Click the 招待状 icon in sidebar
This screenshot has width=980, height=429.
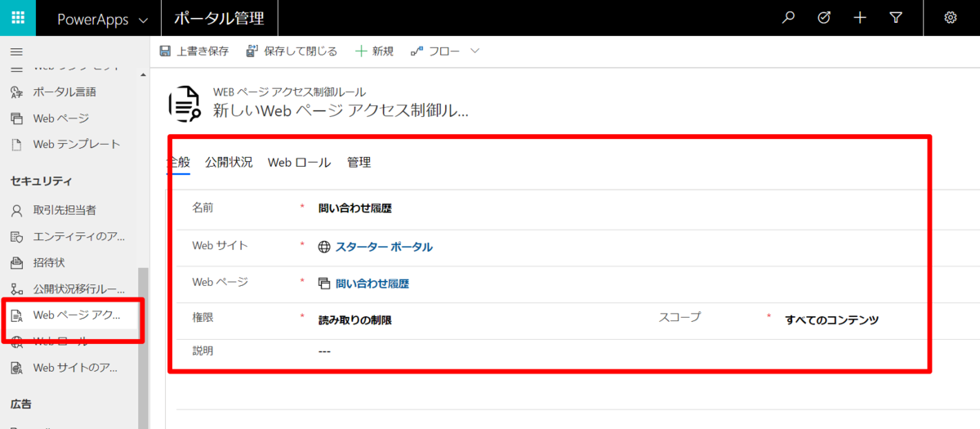point(16,262)
